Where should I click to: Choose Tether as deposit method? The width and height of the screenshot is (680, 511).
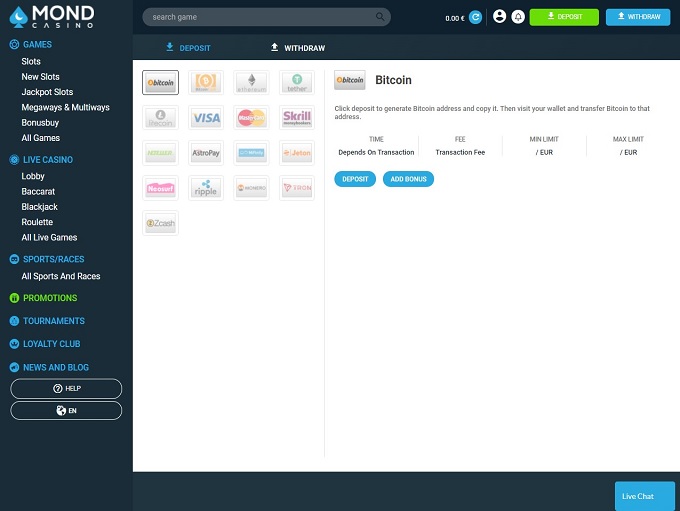(297, 82)
